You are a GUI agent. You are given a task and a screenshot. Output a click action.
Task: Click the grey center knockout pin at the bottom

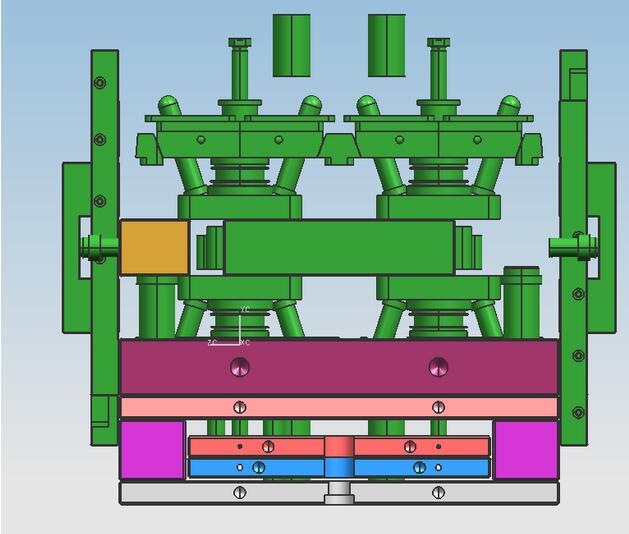[x=339, y=493]
